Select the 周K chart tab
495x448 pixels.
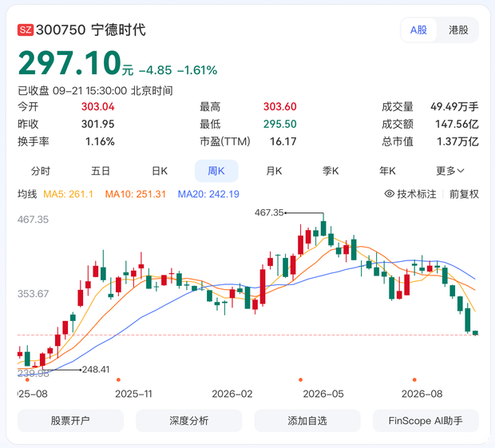pos(216,171)
